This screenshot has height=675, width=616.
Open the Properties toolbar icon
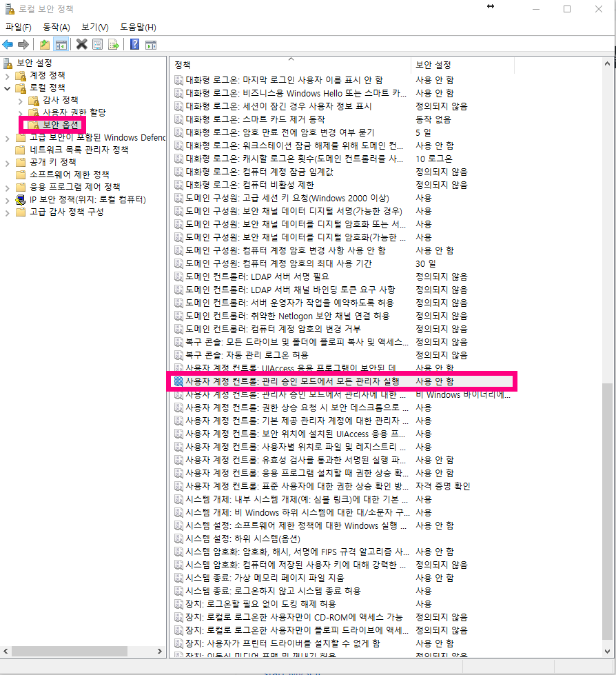click(98, 44)
